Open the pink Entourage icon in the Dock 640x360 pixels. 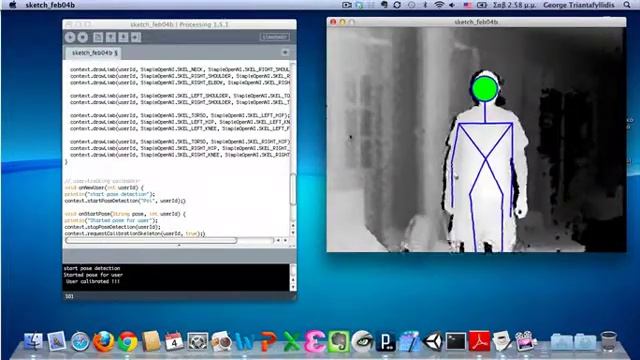(x=315, y=341)
